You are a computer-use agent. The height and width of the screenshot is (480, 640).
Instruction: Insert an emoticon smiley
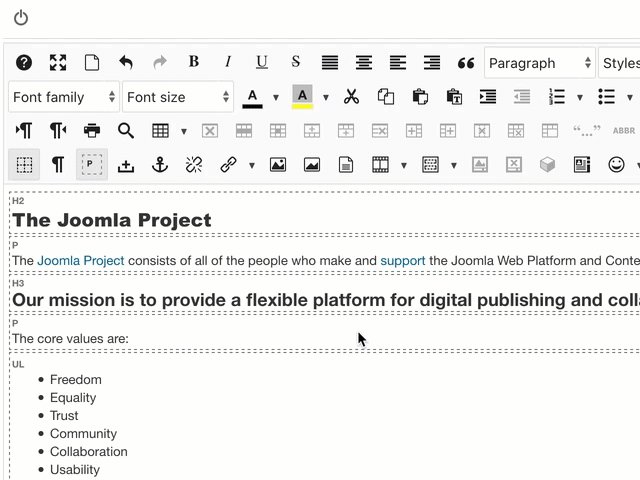coord(616,165)
